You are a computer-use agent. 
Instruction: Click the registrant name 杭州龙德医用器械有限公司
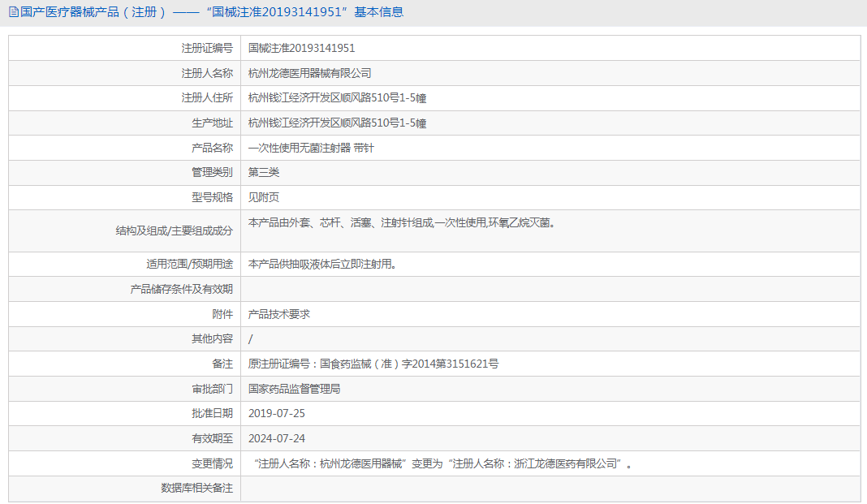309,73
